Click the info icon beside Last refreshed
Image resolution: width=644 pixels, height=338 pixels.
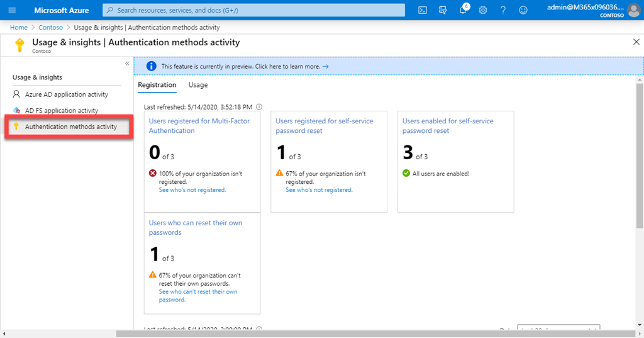click(259, 107)
